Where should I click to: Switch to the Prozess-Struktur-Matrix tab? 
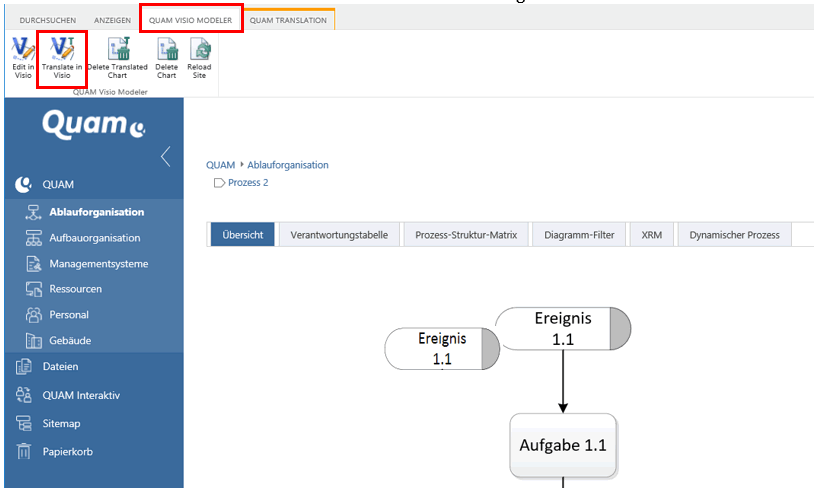[x=466, y=235]
